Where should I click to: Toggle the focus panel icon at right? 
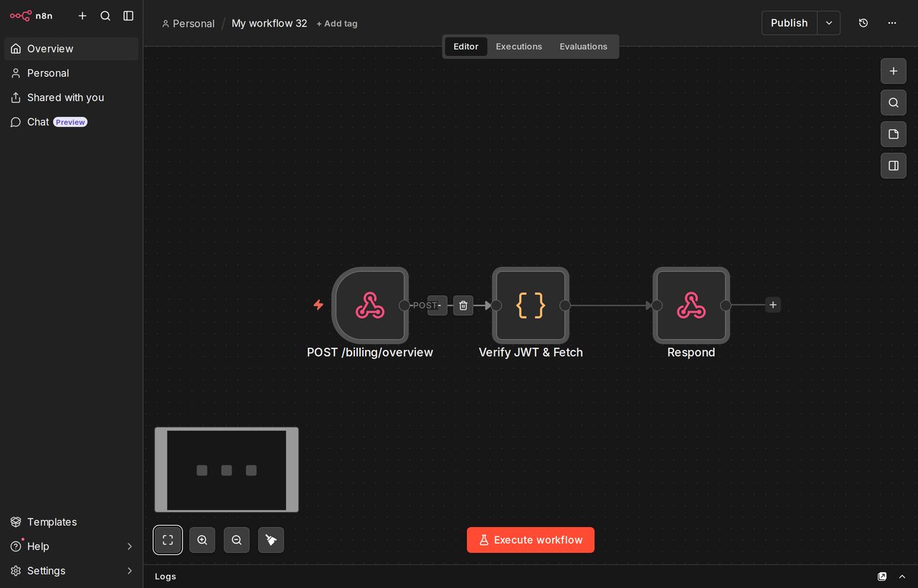pyautogui.click(x=894, y=166)
